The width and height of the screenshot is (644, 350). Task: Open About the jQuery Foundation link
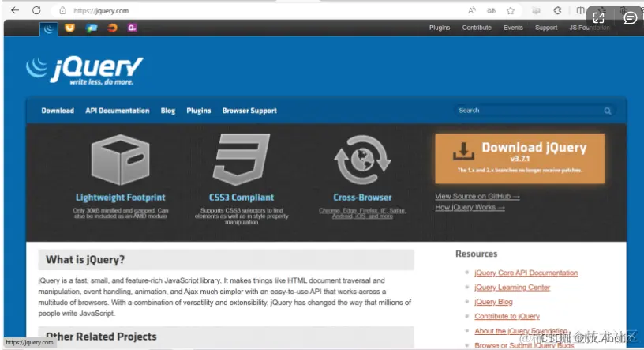tap(521, 331)
